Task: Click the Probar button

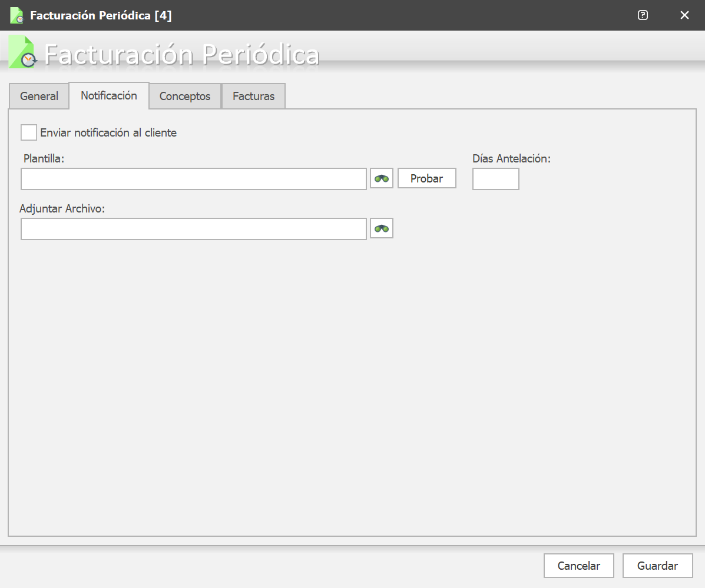Action: (426, 178)
